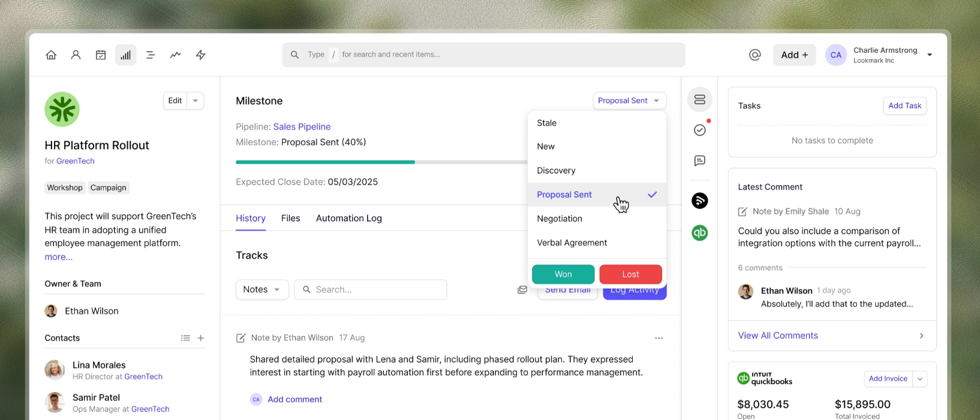The width and height of the screenshot is (980, 420).
Task: Select Verbal Agreement milestone option
Action: click(x=597, y=242)
